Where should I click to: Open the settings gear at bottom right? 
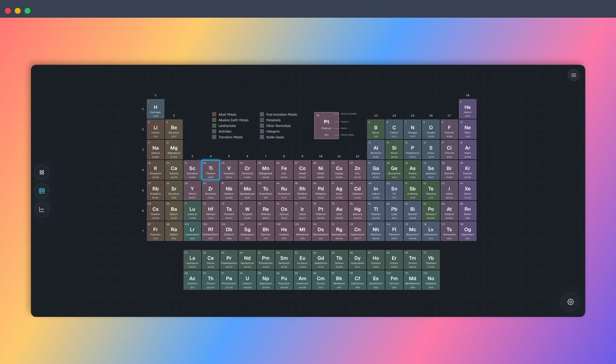tap(570, 302)
